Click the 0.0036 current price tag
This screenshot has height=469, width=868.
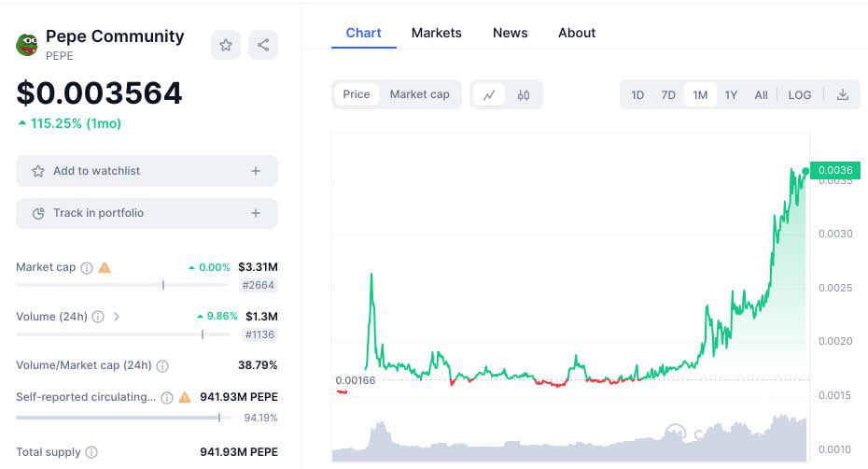coord(834,170)
